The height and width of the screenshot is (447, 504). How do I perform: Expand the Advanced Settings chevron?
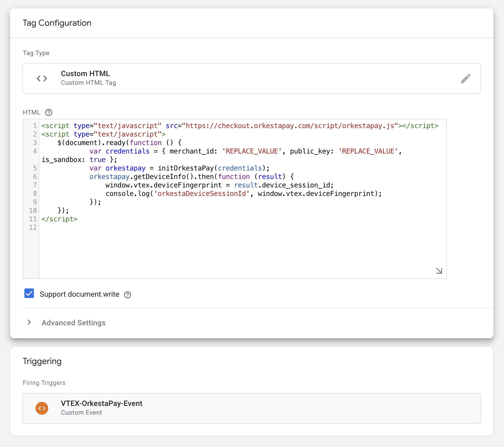pyautogui.click(x=29, y=322)
